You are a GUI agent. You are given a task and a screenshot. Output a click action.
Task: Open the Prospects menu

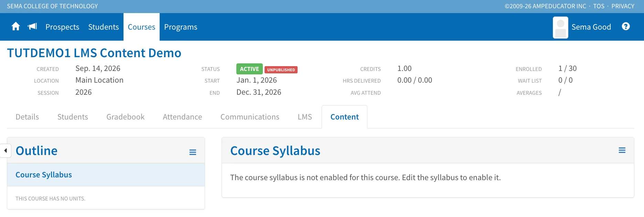pos(62,27)
